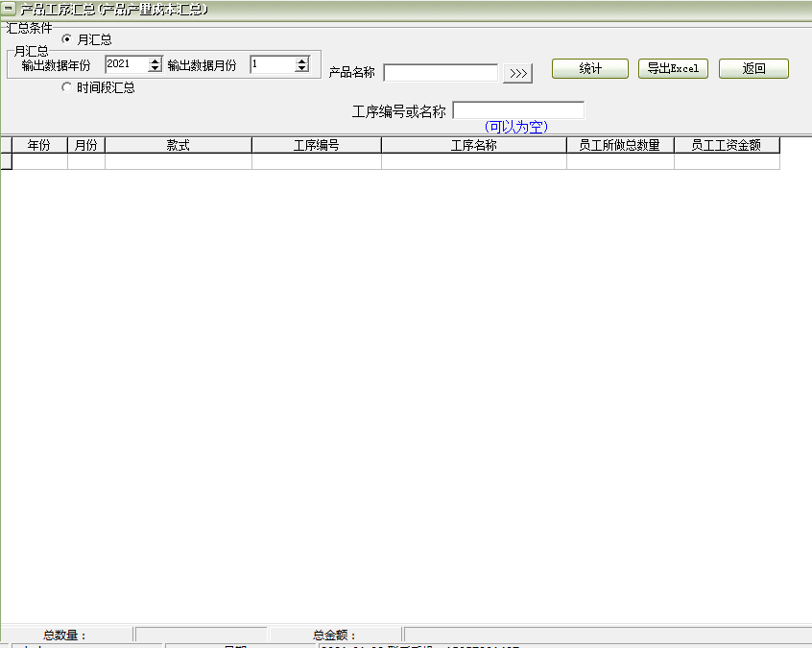Click the empty 工序名称 cell in first row
The image size is (812, 648).
coord(474,161)
